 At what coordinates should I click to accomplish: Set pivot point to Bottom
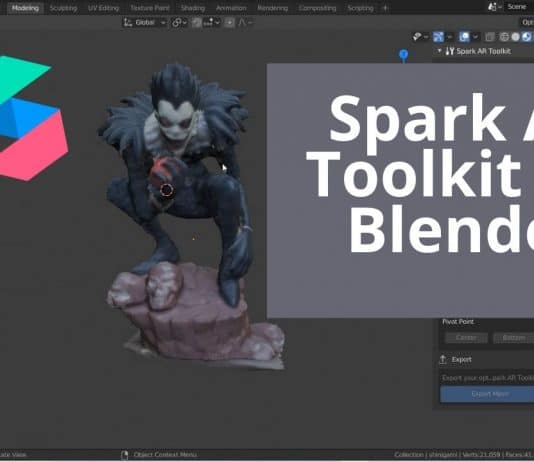point(514,338)
